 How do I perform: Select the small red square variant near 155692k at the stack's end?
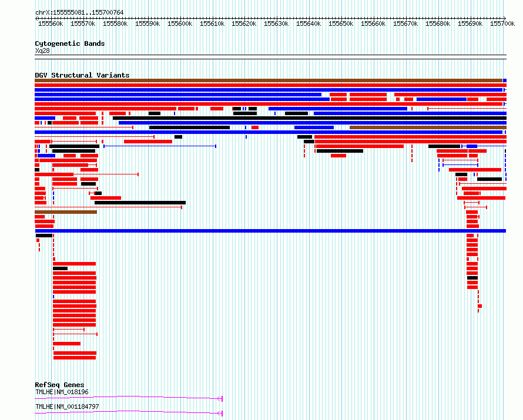click(480, 306)
